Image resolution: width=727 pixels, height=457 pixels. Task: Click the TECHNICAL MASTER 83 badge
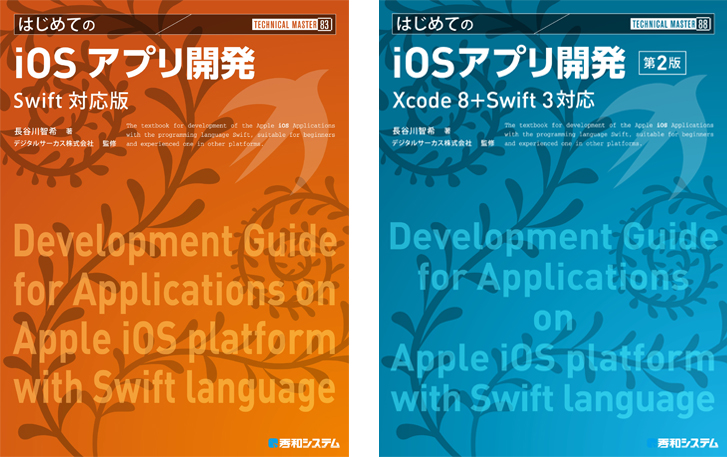(292, 24)
